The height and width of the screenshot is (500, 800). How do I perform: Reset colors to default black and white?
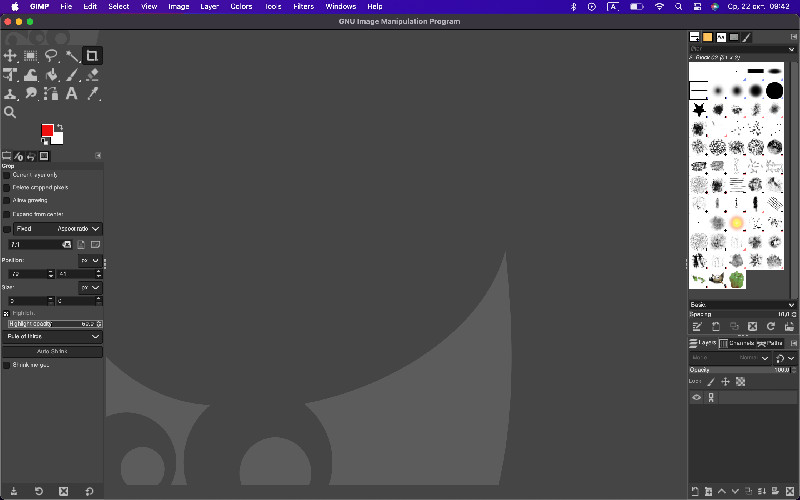pyautogui.click(x=44, y=141)
